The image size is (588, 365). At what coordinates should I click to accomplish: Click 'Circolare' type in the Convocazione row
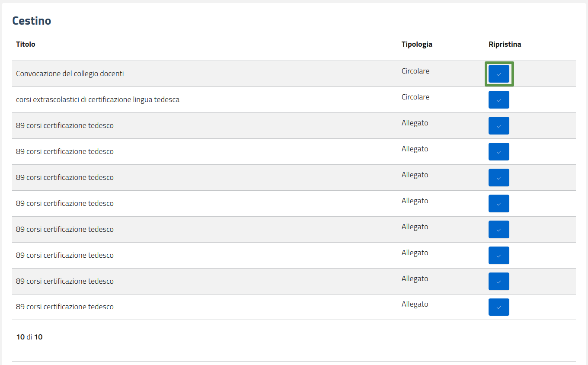pos(415,71)
